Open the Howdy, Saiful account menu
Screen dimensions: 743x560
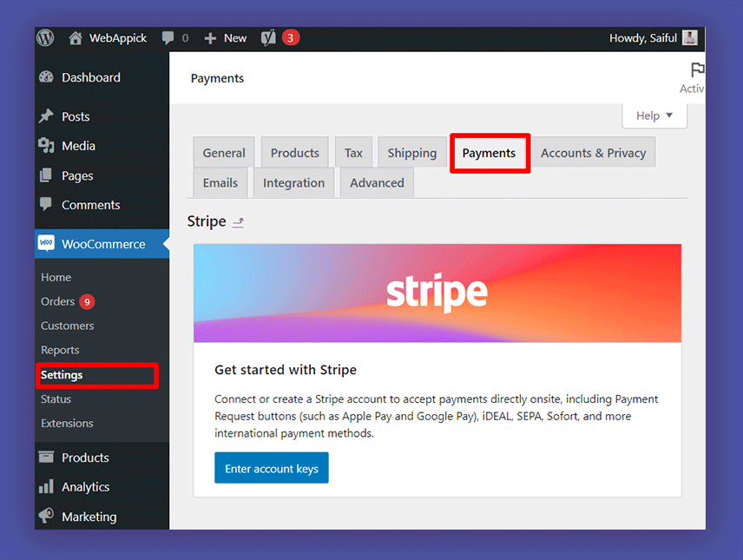pos(643,38)
